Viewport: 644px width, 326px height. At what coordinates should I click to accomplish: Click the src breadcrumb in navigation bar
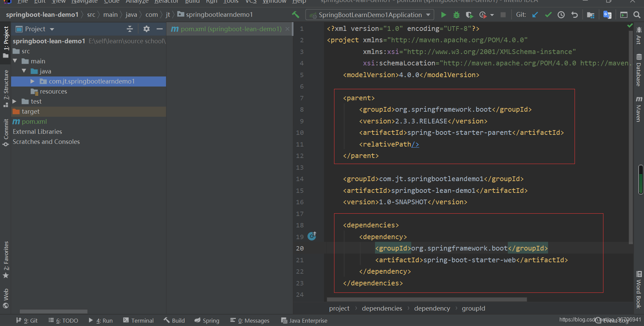click(x=91, y=15)
